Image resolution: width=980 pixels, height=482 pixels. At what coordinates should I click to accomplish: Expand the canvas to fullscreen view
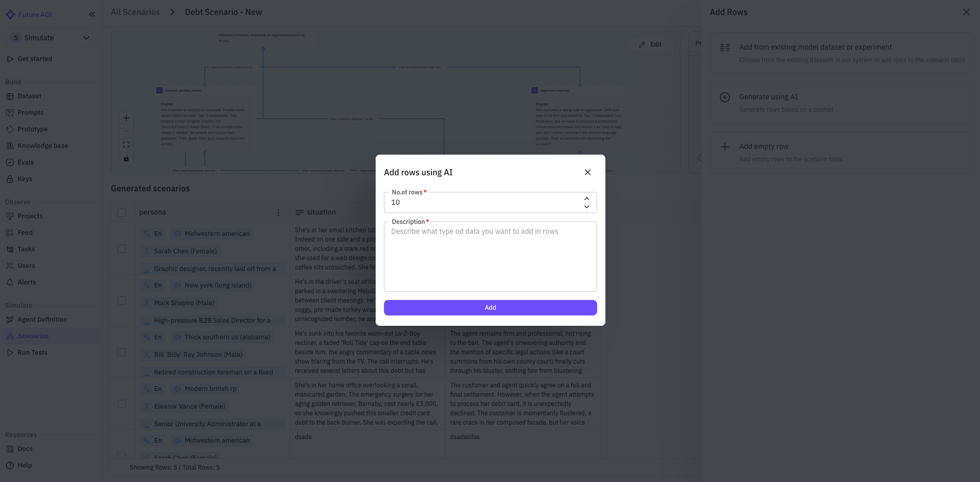126,144
